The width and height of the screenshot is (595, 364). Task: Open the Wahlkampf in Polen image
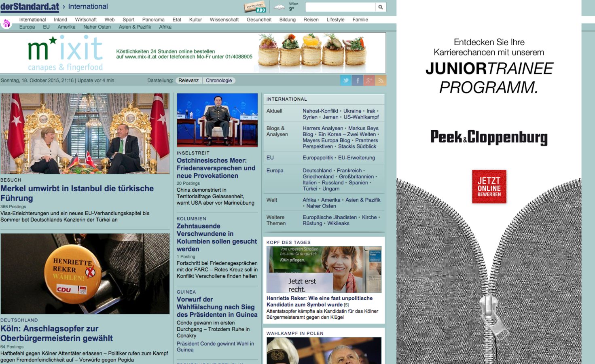click(324, 350)
